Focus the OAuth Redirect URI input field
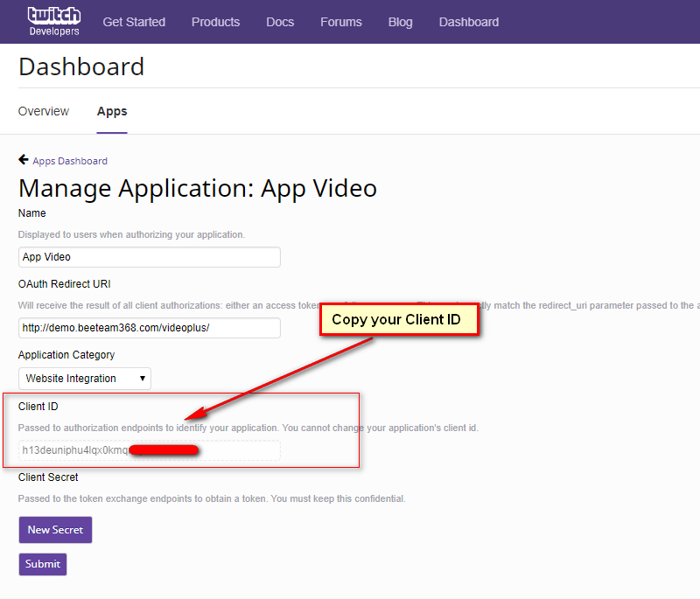 (149, 328)
